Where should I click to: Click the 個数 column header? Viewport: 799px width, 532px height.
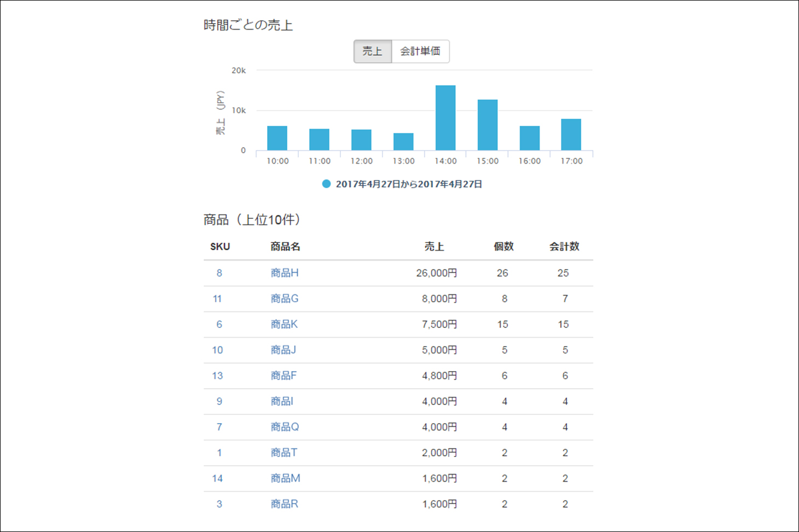[503, 247]
